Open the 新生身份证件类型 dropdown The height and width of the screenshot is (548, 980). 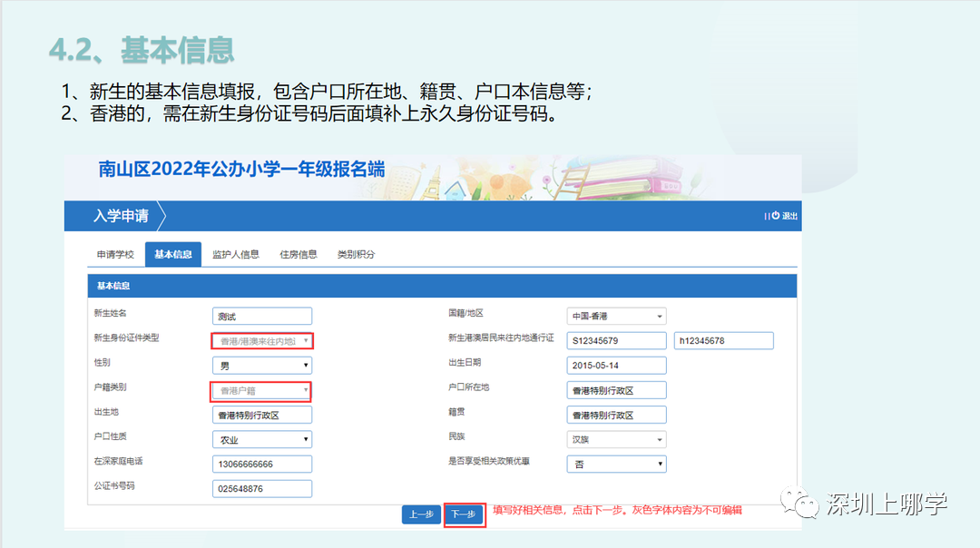[x=262, y=341]
